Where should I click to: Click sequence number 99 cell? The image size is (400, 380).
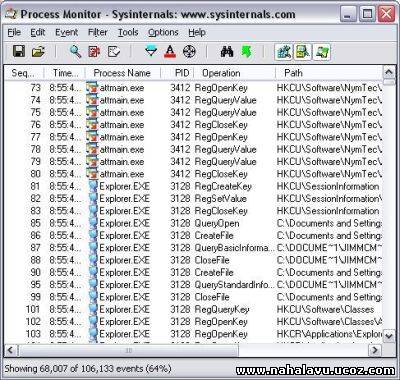35,297
